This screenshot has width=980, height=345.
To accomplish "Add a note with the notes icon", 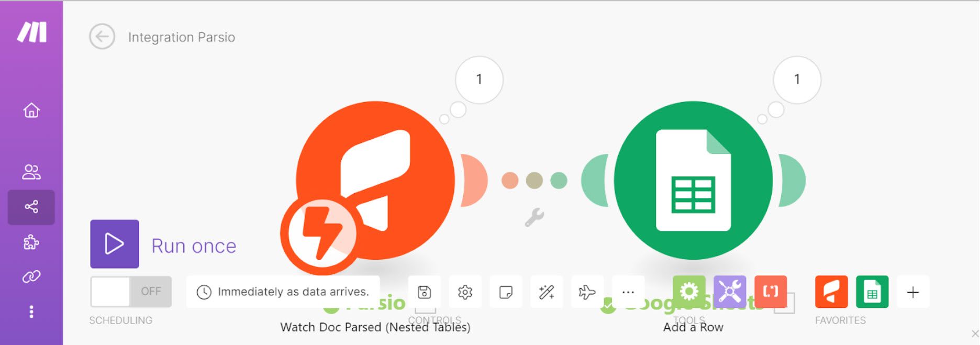I will click(506, 292).
